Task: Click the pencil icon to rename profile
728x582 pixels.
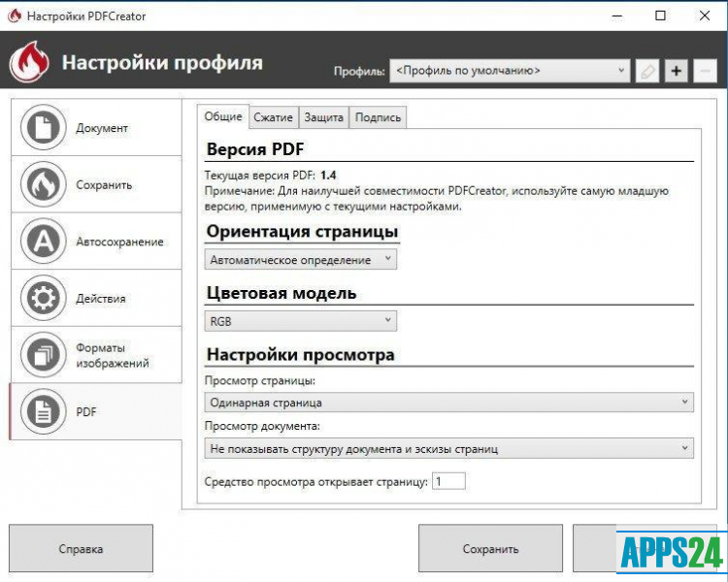Action: [647, 71]
